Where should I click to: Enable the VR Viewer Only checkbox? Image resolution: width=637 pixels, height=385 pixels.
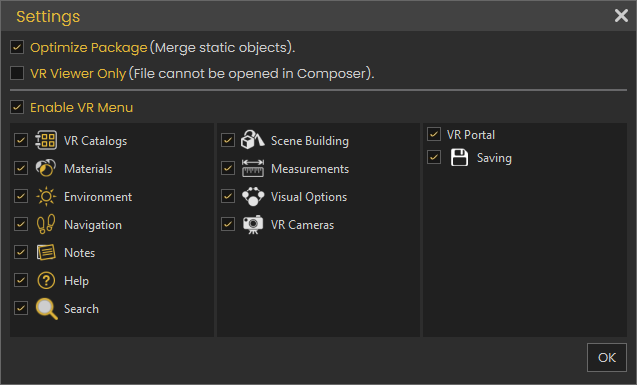[17, 73]
